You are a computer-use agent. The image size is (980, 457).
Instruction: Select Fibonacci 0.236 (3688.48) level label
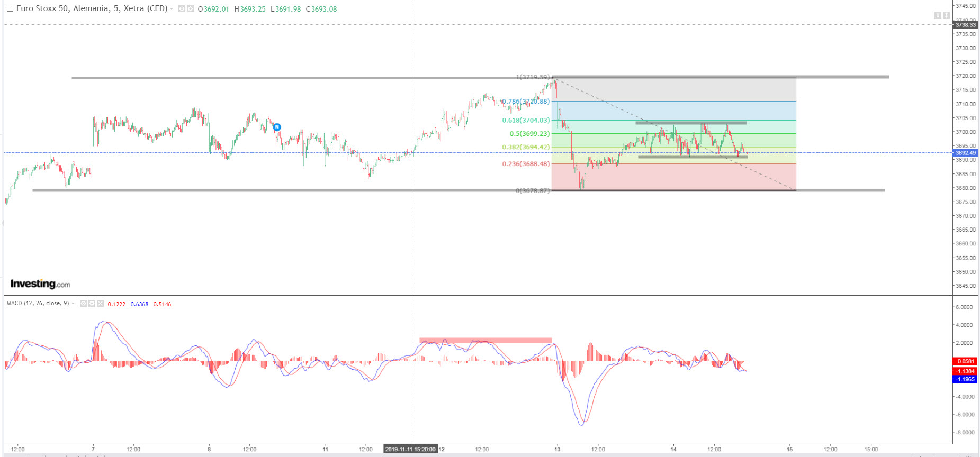click(x=526, y=164)
